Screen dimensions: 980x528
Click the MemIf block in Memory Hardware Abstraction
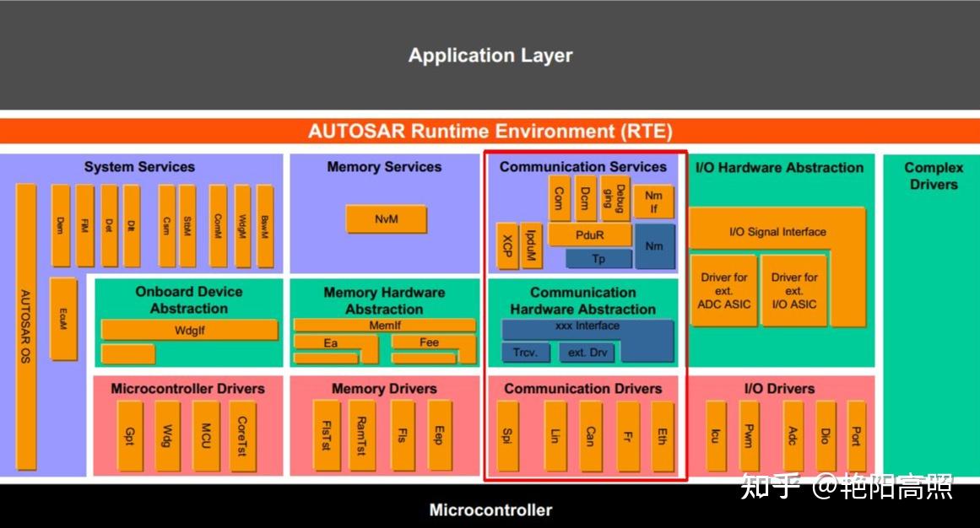coord(384,323)
